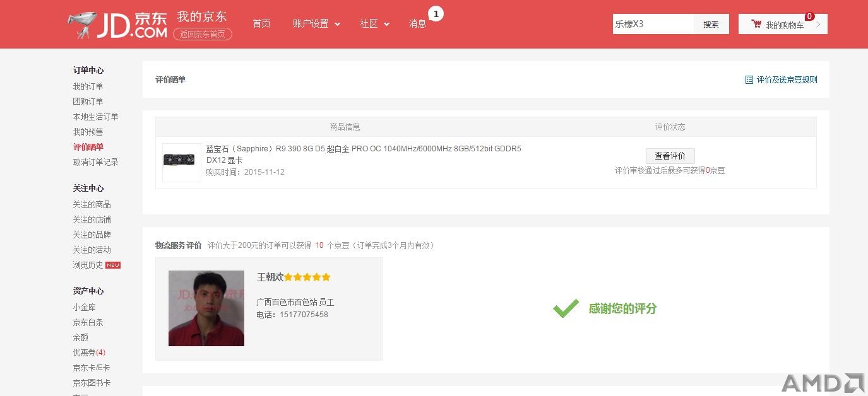Click the 返回京东首页 button

203,34
